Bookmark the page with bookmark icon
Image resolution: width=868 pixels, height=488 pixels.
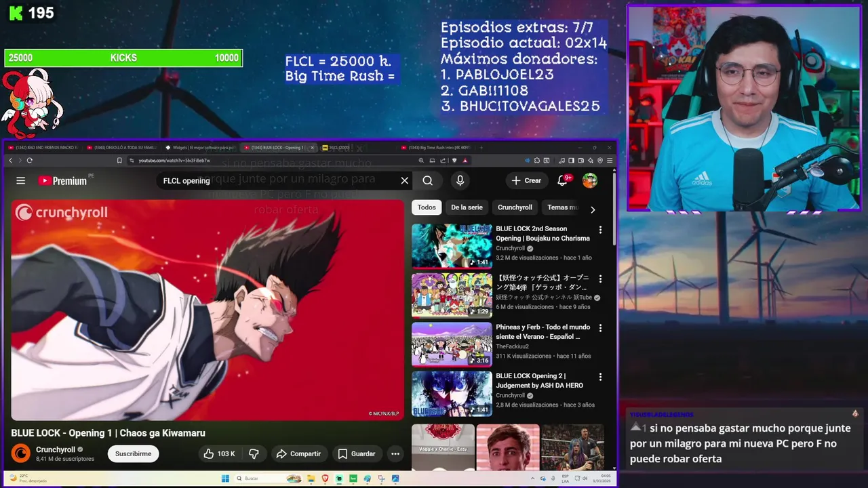119,161
